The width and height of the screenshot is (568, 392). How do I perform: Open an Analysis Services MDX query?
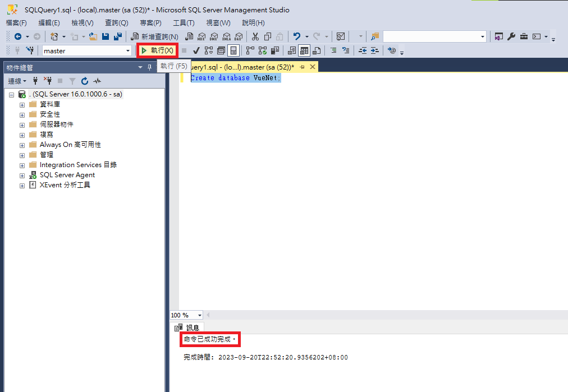(x=201, y=36)
